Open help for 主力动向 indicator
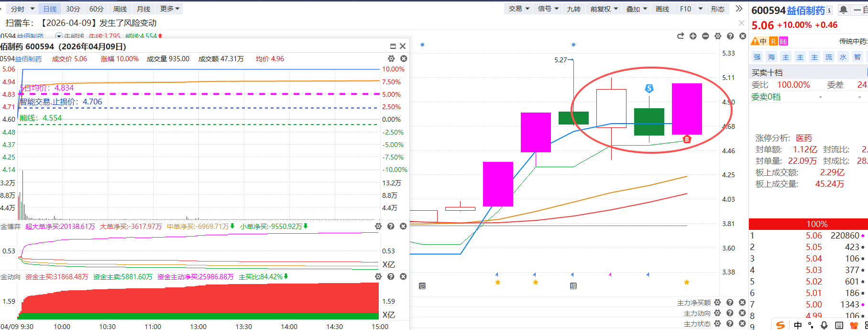This screenshot has width=868, height=330. point(730,313)
